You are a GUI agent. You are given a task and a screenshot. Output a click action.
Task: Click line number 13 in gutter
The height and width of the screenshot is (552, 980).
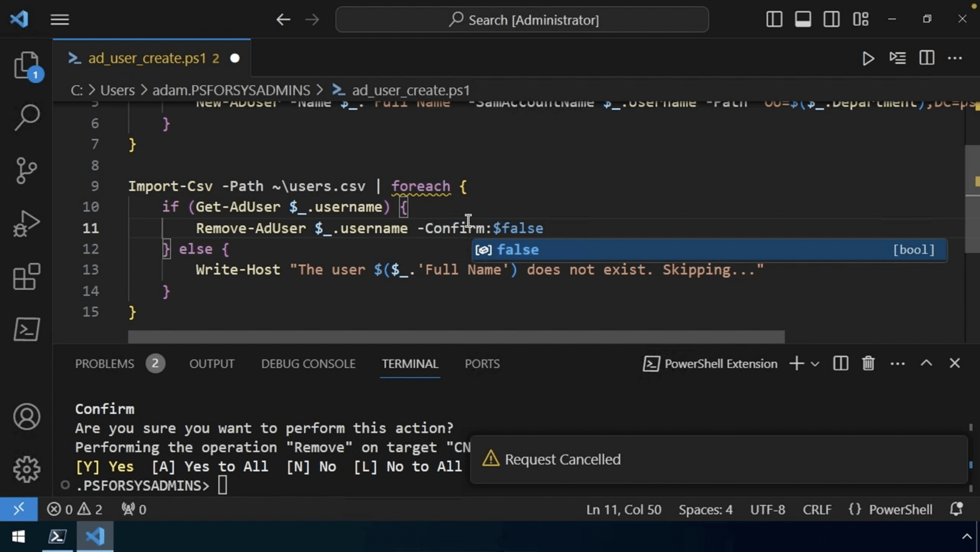pyautogui.click(x=90, y=270)
